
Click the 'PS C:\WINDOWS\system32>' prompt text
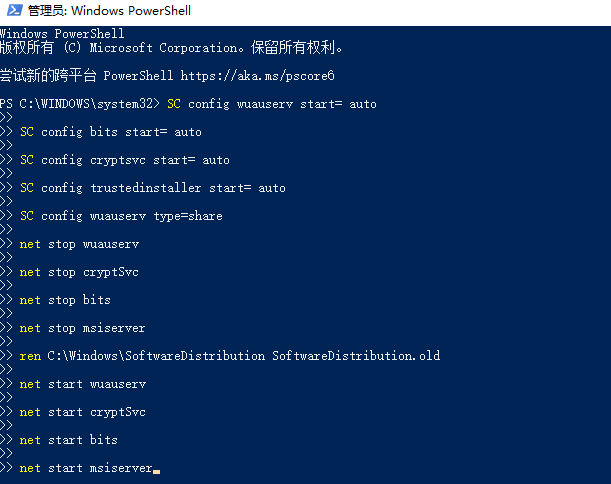[x=80, y=104]
